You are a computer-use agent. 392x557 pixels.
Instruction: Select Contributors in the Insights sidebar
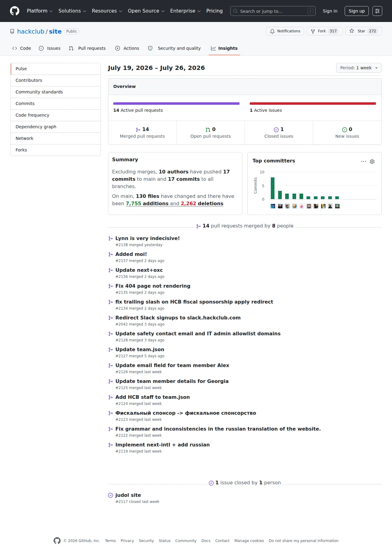[x=56, y=80]
